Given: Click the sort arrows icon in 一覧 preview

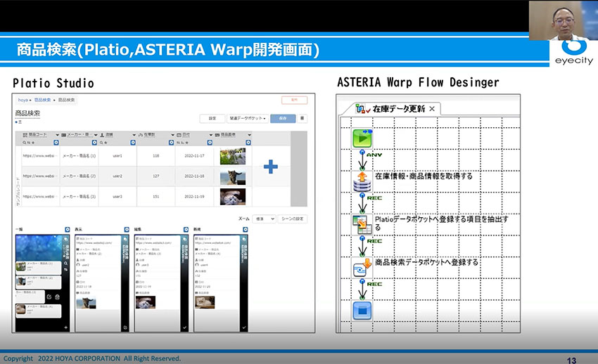Looking at the screenshot, I should pyautogui.click(x=65, y=270).
